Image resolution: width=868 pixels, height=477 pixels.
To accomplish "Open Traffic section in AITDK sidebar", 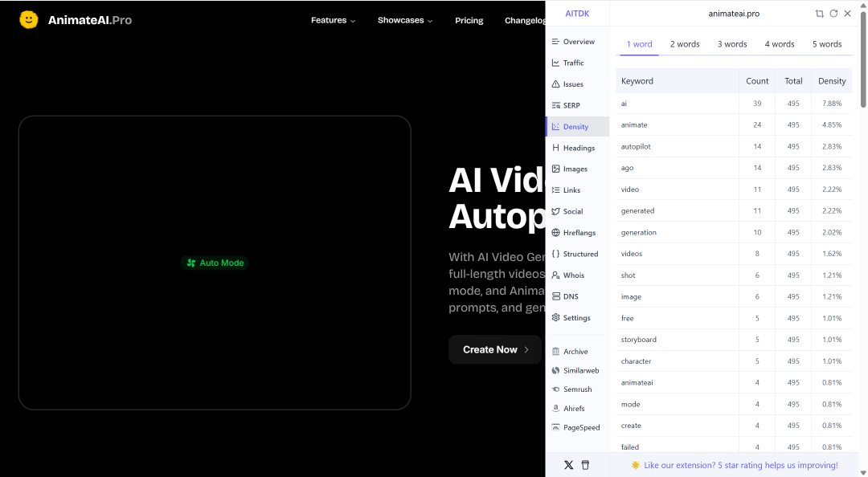I will [577, 63].
